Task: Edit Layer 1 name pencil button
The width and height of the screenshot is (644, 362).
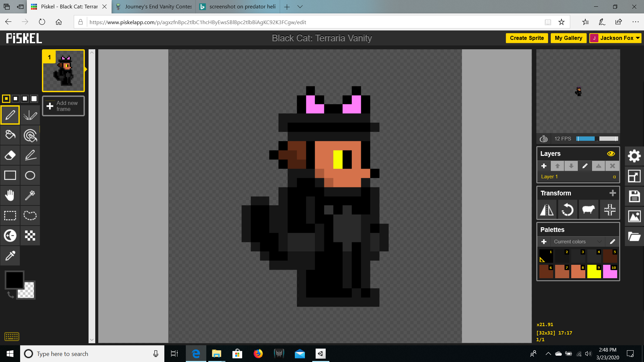Action: tap(585, 166)
